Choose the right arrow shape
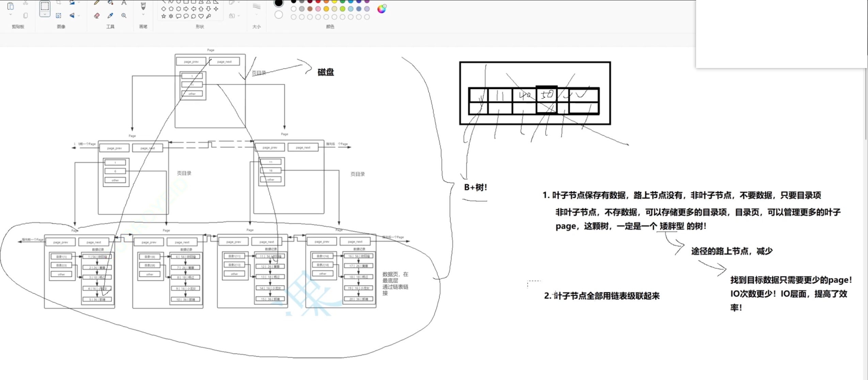The width and height of the screenshot is (868, 380). pyautogui.click(x=186, y=9)
